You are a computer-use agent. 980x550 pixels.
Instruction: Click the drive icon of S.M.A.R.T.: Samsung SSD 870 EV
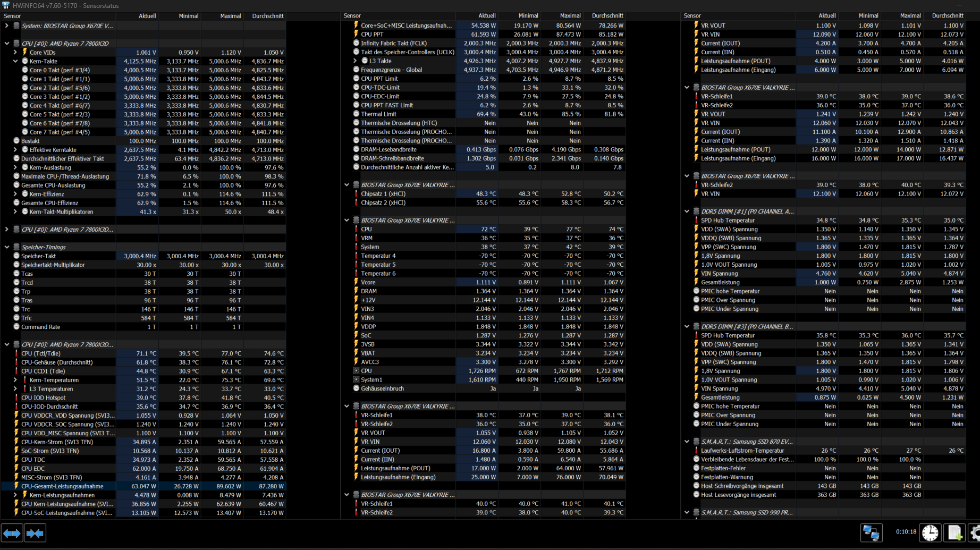pyautogui.click(x=696, y=442)
